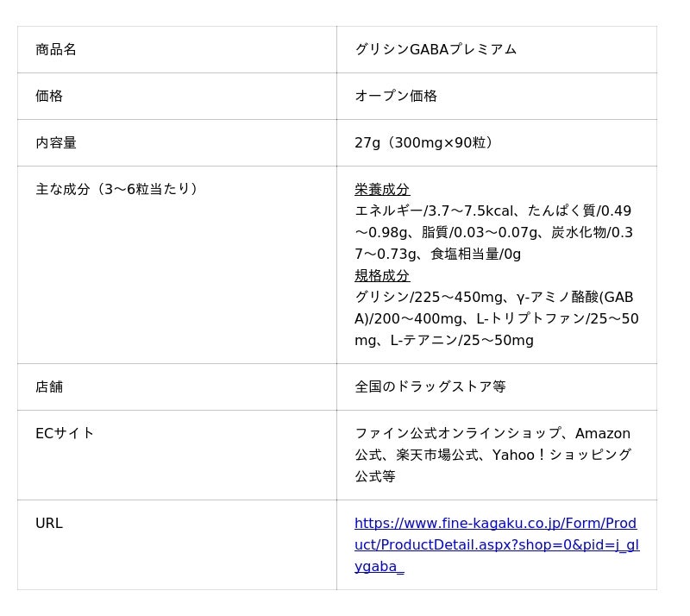Viewport: 690px width, 616px height.
Task: Click the URL row label
Action: pyautogui.click(x=49, y=524)
